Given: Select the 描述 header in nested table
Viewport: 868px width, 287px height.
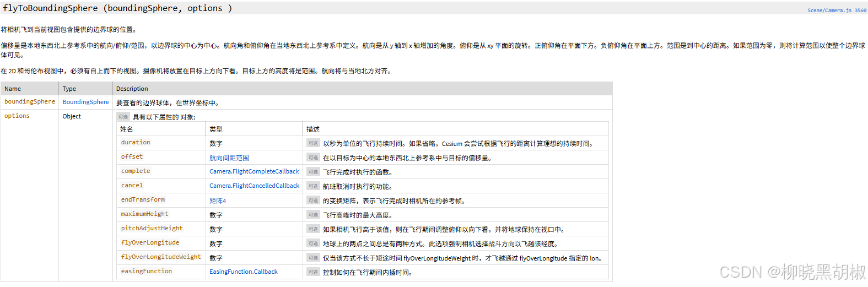Looking at the screenshot, I should [x=313, y=129].
